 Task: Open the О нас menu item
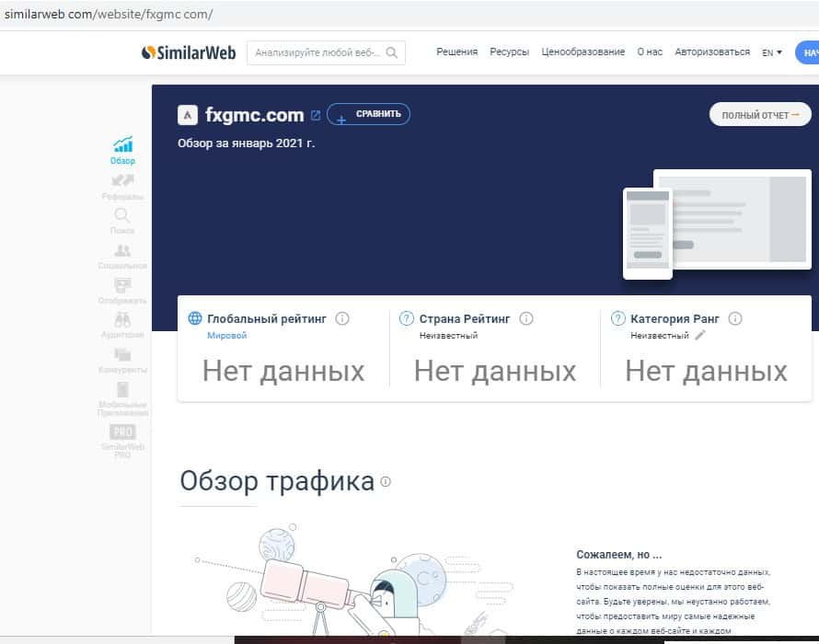coord(650,52)
